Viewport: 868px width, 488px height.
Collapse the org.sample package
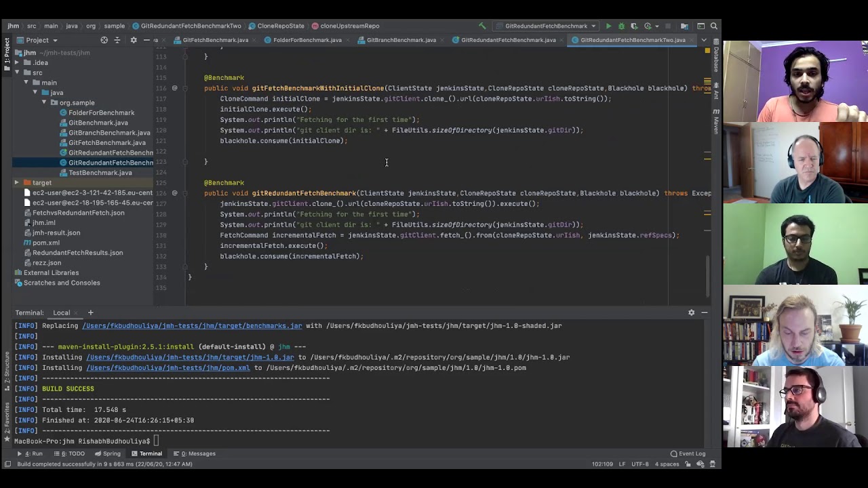[x=44, y=102]
